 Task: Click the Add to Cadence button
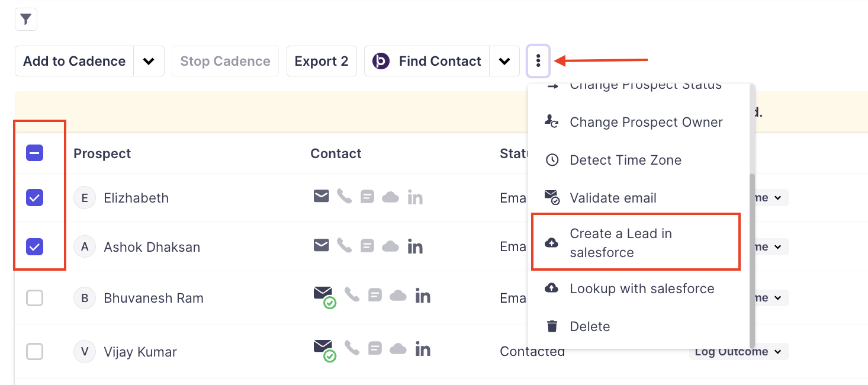(x=74, y=61)
